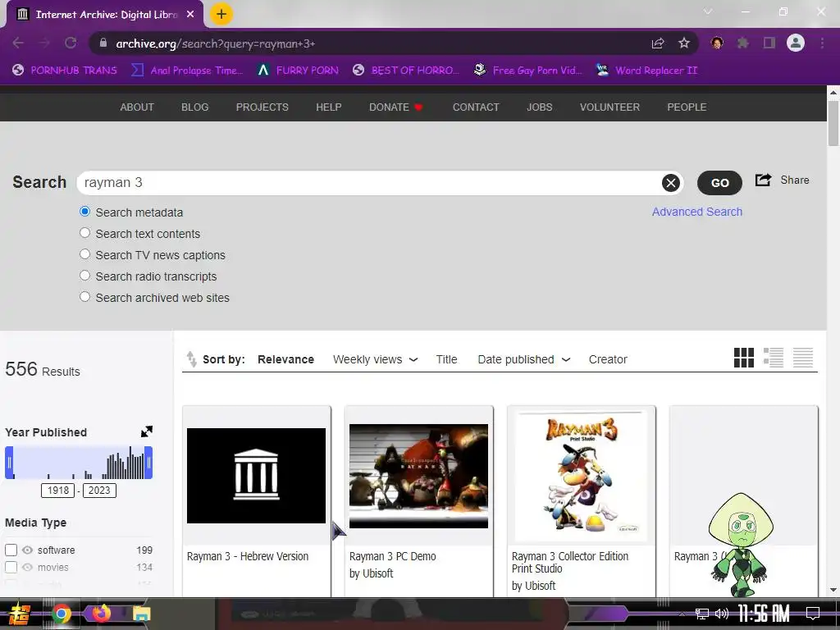Image resolution: width=840 pixels, height=630 pixels.
Task: Open Rayman 3 PC Demo thumbnail
Action: pyautogui.click(x=418, y=477)
